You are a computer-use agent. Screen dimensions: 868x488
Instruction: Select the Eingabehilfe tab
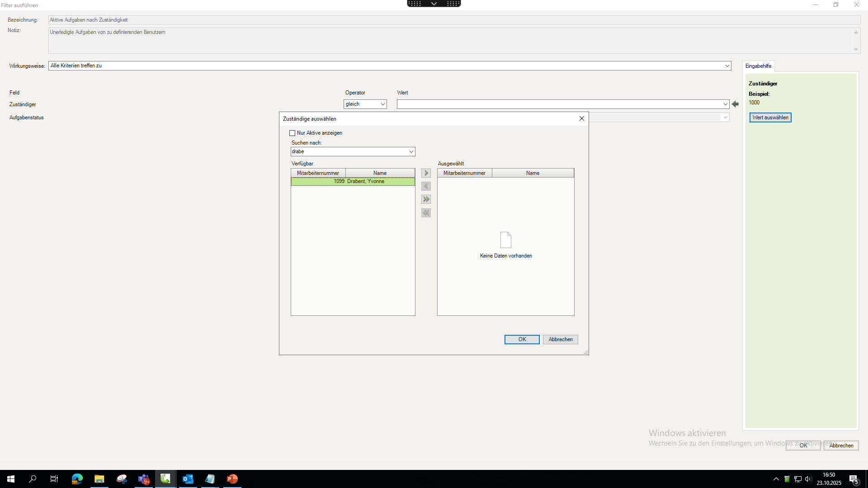pos(758,66)
